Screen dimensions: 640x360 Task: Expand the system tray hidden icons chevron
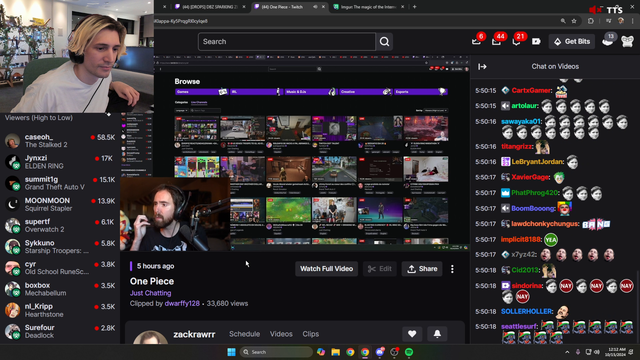click(567, 352)
